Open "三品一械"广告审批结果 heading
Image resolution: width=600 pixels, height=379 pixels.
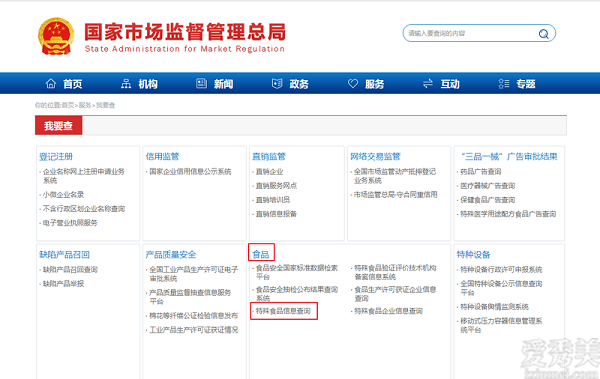tap(509, 156)
